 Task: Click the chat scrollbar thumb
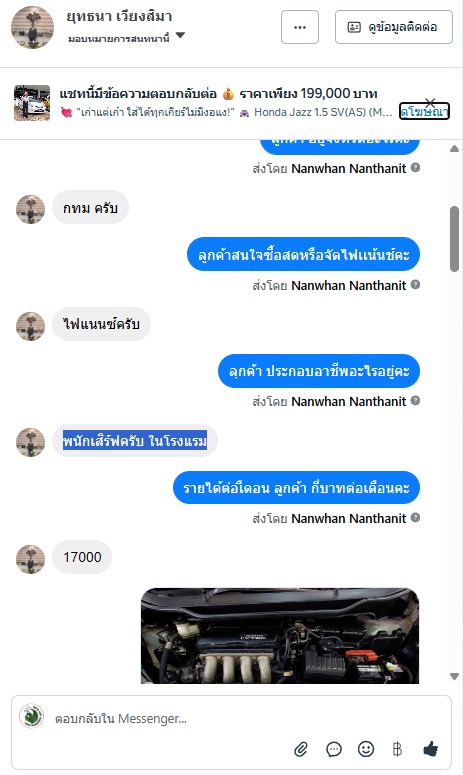pyautogui.click(x=455, y=239)
